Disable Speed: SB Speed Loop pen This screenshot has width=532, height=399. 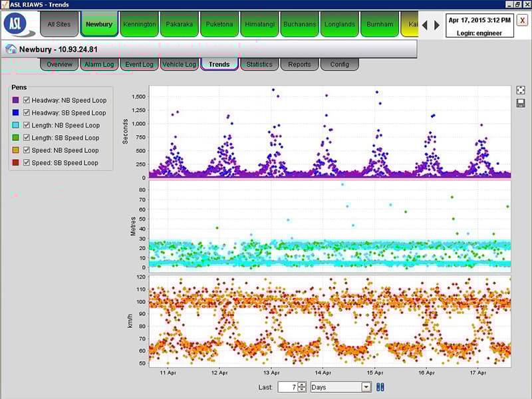pyautogui.click(x=27, y=163)
